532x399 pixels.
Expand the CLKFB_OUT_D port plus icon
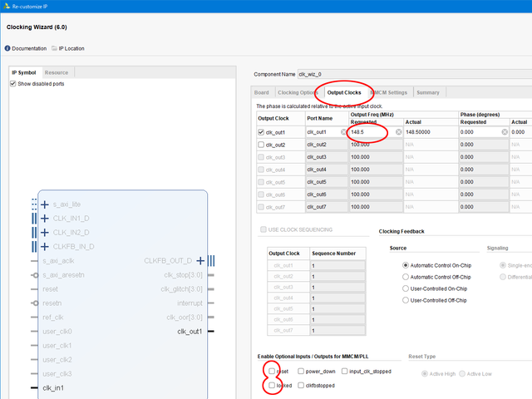pos(201,261)
